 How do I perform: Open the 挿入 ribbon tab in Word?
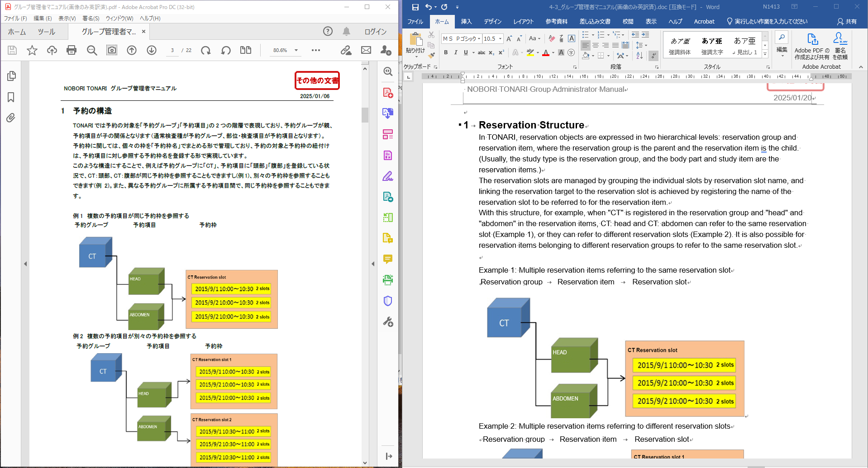466,21
